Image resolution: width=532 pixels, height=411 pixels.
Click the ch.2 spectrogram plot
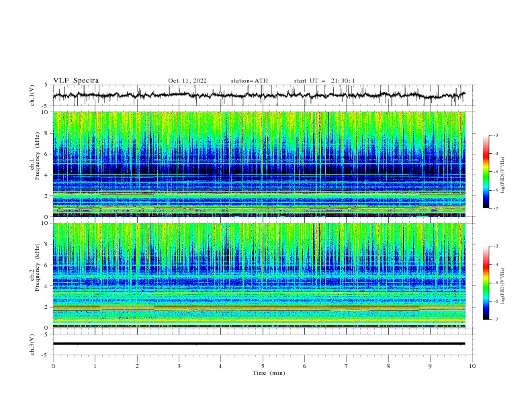tap(259, 275)
